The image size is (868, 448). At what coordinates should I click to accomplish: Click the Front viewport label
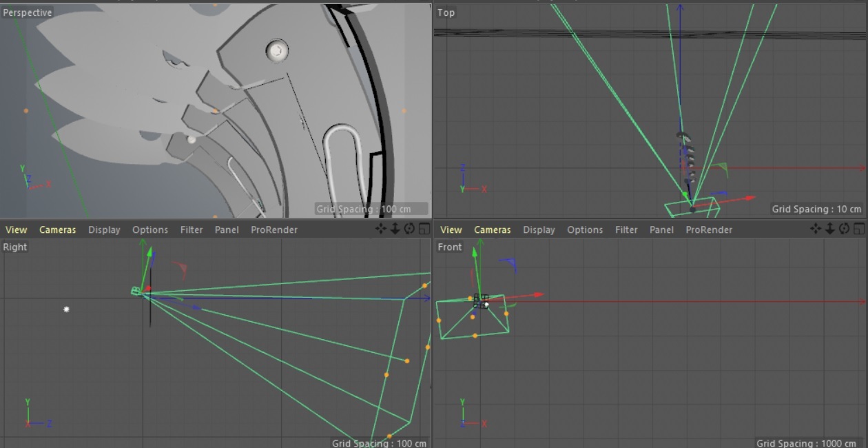pyautogui.click(x=450, y=247)
